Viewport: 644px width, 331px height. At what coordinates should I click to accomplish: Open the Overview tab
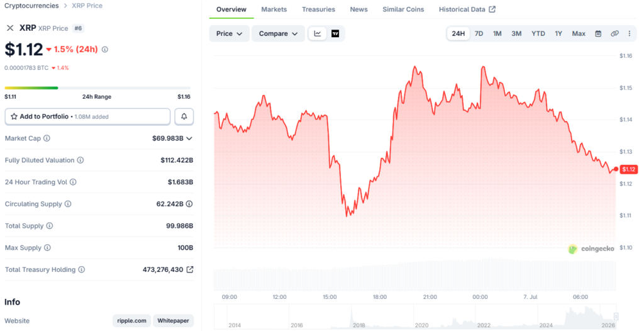click(x=231, y=9)
